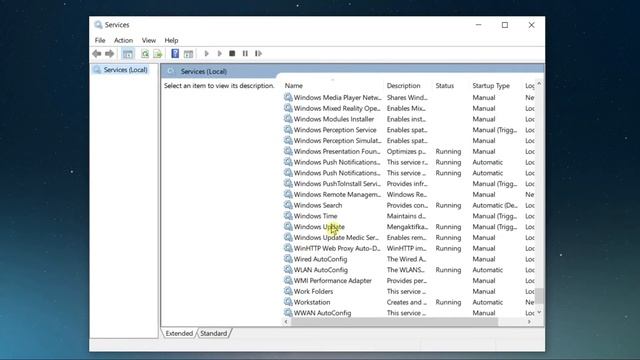This screenshot has height=360, width=640.
Task: Click the Back arrow toolbar icon
Action: tap(97, 53)
